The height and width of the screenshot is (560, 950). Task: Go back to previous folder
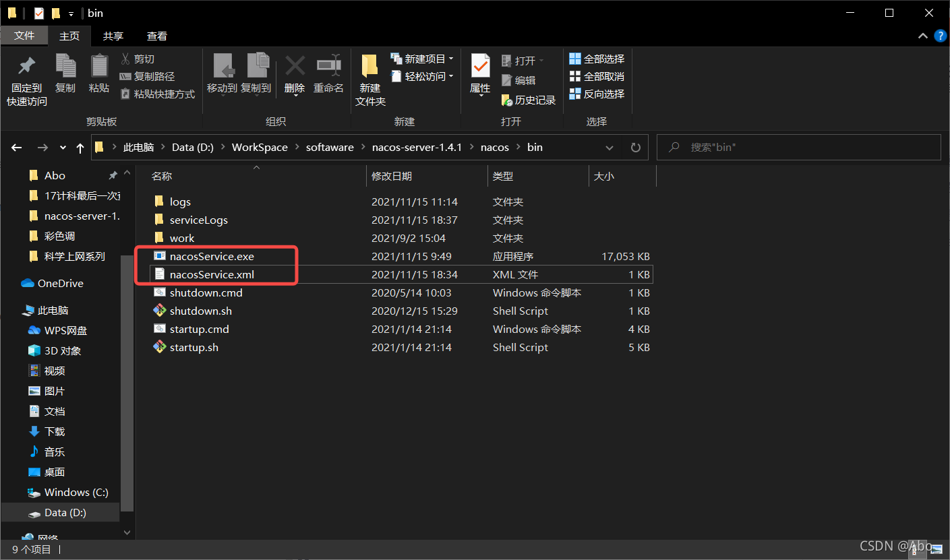[17, 148]
